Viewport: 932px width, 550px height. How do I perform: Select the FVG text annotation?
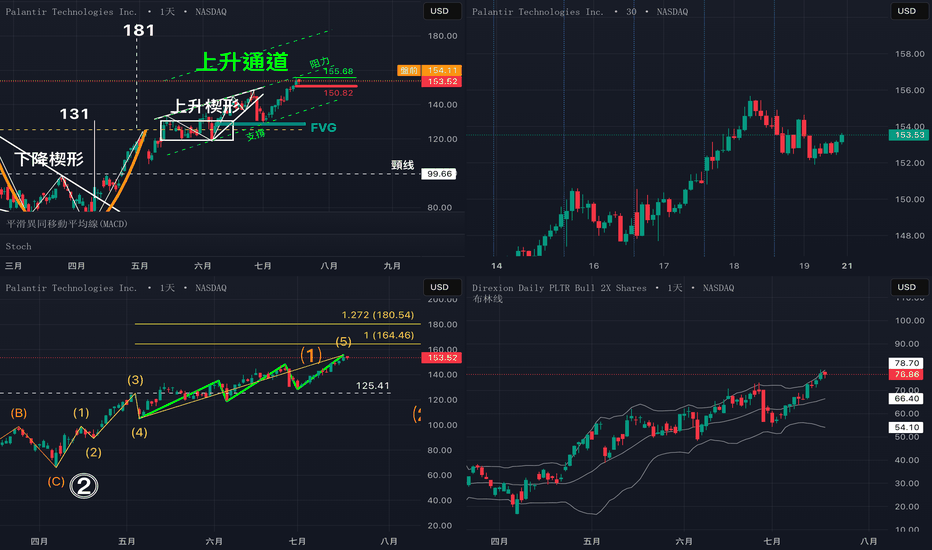(323, 127)
